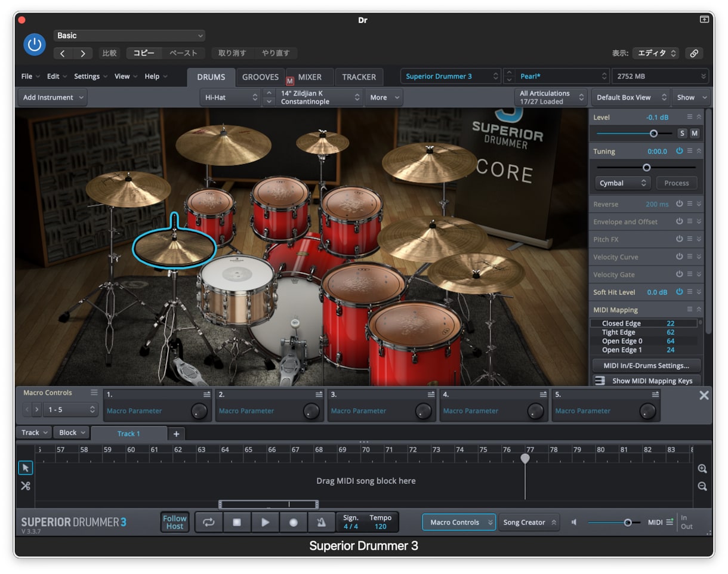Click Show MIDI Mapping Keys button
This screenshot has width=728, height=574.
(646, 381)
